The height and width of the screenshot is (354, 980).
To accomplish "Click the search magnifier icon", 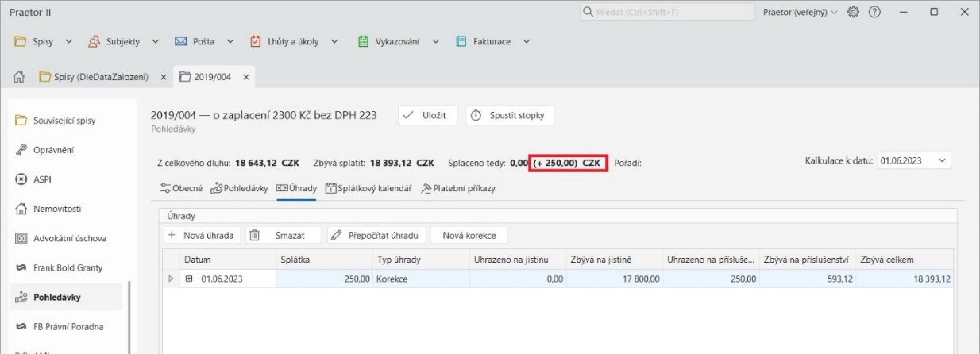I will click(588, 13).
